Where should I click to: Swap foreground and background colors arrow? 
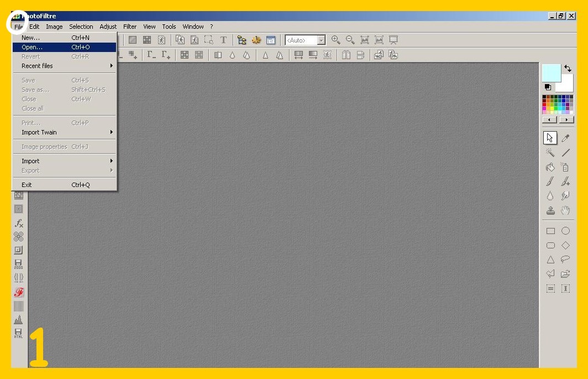click(x=568, y=69)
